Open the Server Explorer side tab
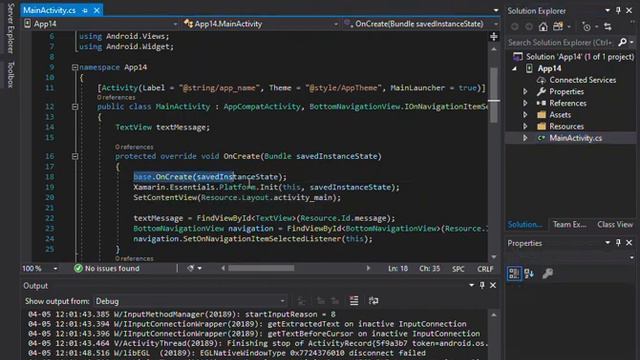 tap(11, 28)
